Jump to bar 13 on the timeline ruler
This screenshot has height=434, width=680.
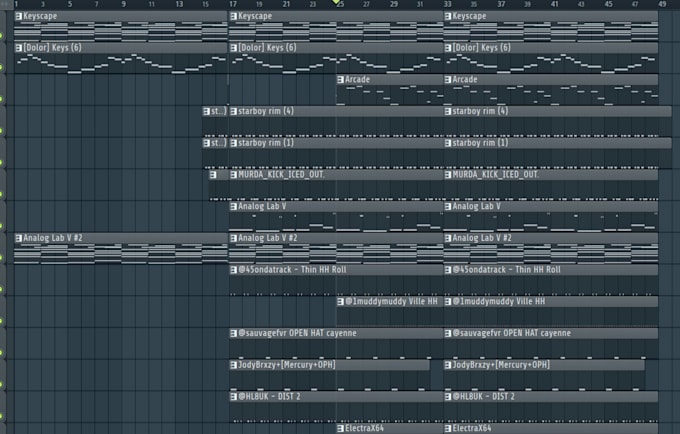point(179,4)
